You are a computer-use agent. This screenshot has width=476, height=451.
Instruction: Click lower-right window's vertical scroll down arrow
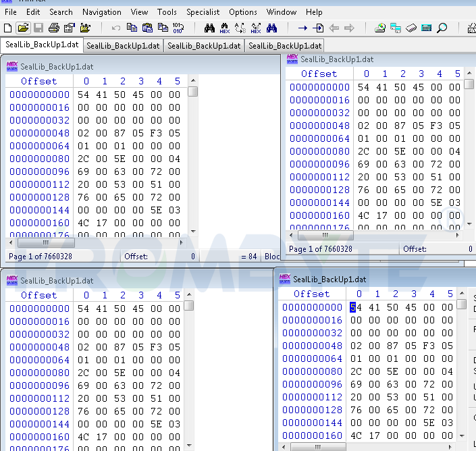coord(462,436)
